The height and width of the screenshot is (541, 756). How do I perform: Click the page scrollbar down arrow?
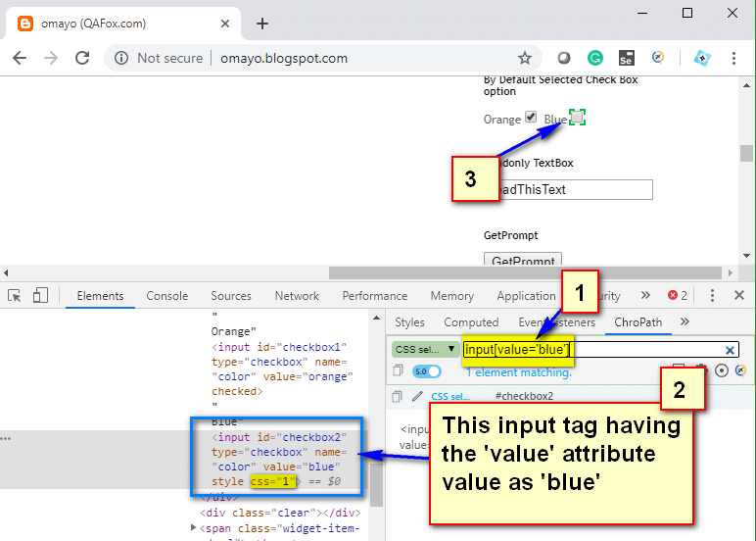click(746, 256)
